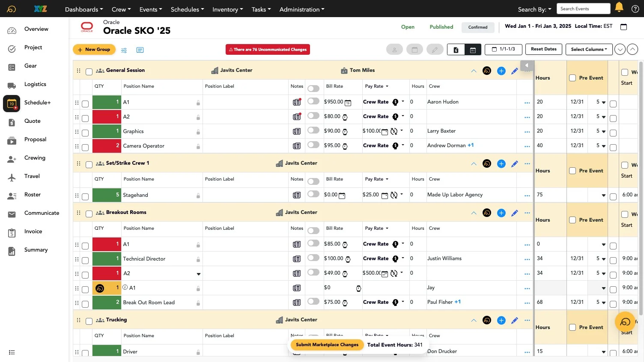Check the Pre Event checkbox in General Session

[572, 78]
